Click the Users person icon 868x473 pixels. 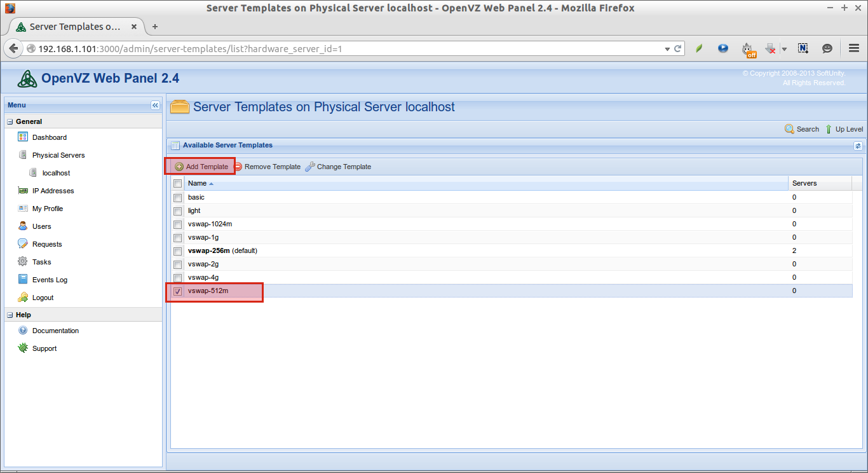click(x=23, y=226)
